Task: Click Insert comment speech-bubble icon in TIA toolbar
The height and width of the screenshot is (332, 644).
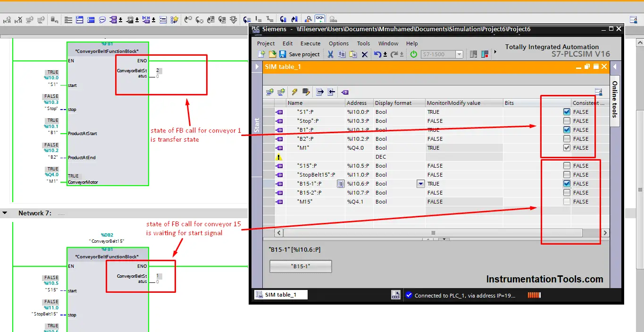Action: (102, 19)
